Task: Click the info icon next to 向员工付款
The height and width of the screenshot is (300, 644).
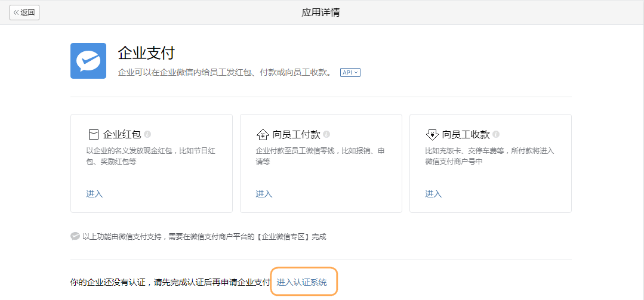Action: tap(326, 134)
